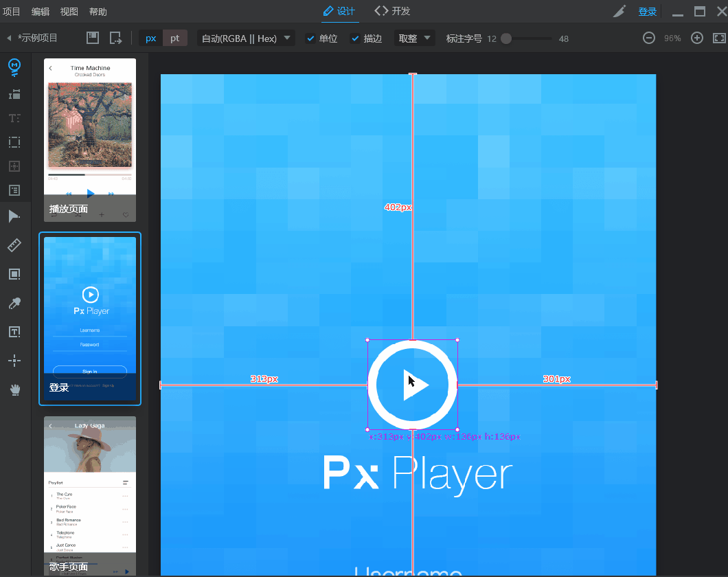Switch units to px

pos(151,38)
